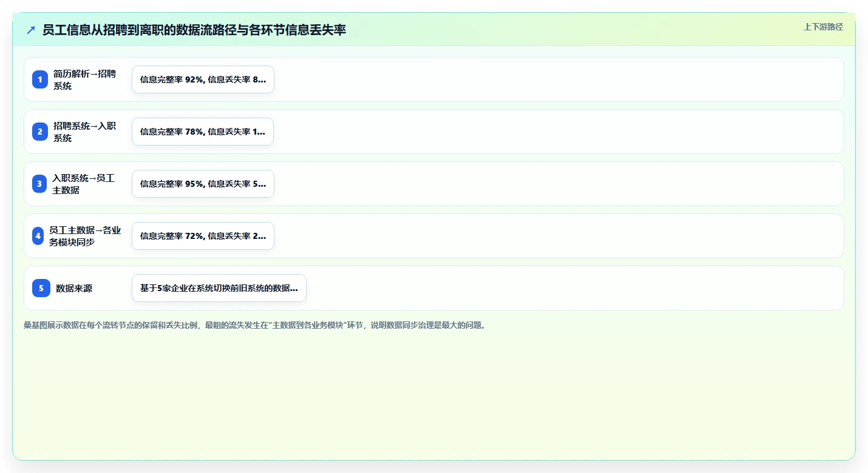The width and height of the screenshot is (868, 473).
Task: Open the 信息完整率 72% chip
Action: pos(203,236)
